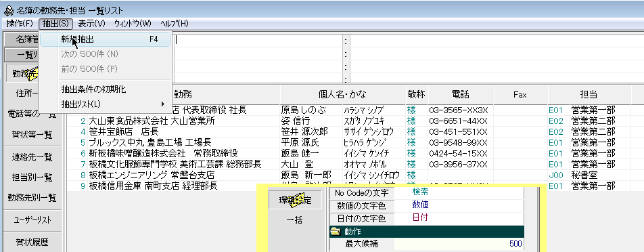Screen dimensions: 644x252
Task: Open the ウィンドウ(W) menu
Action: (x=133, y=24)
